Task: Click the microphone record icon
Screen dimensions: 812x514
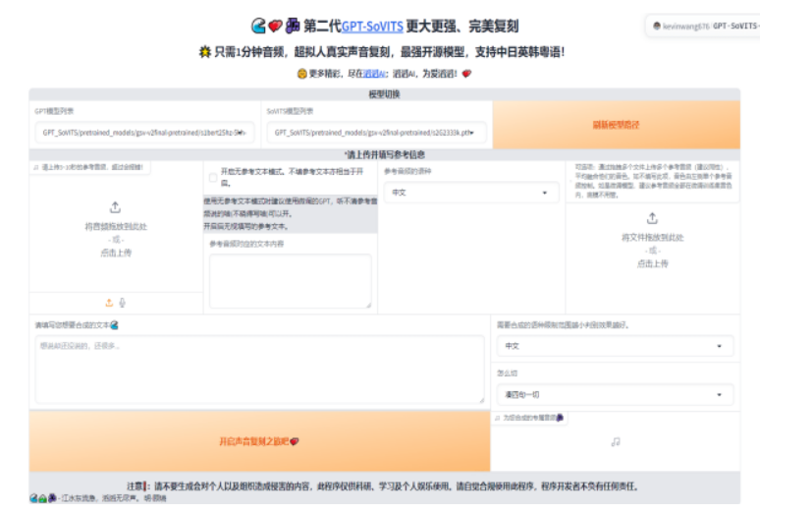Action: [x=123, y=303]
